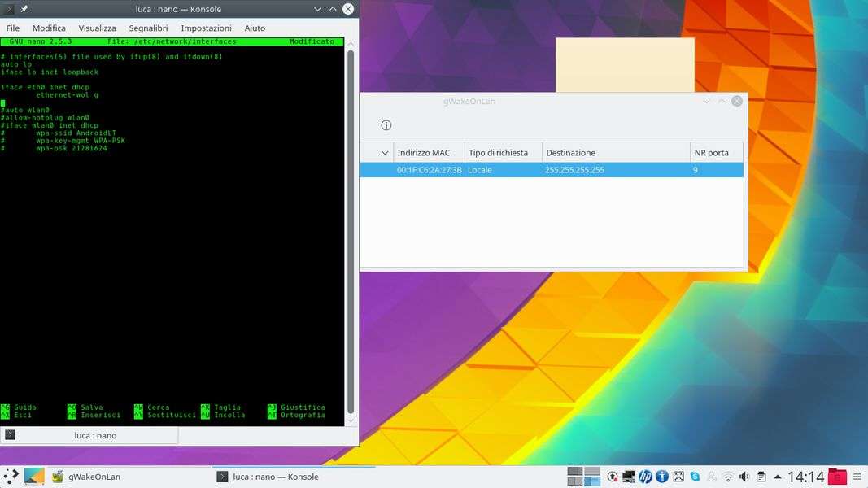
Task: Expand hidden system tray icons arrow
Action: [x=778, y=477]
